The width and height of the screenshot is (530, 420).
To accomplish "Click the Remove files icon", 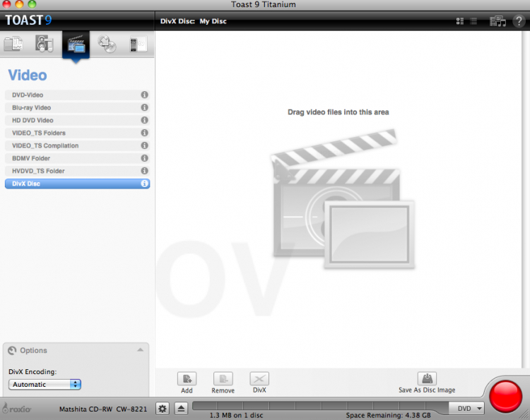I will [x=223, y=379].
